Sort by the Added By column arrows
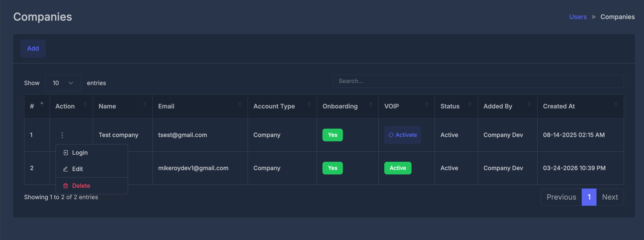The height and width of the screenshot is (240, 644). [529, 104]
